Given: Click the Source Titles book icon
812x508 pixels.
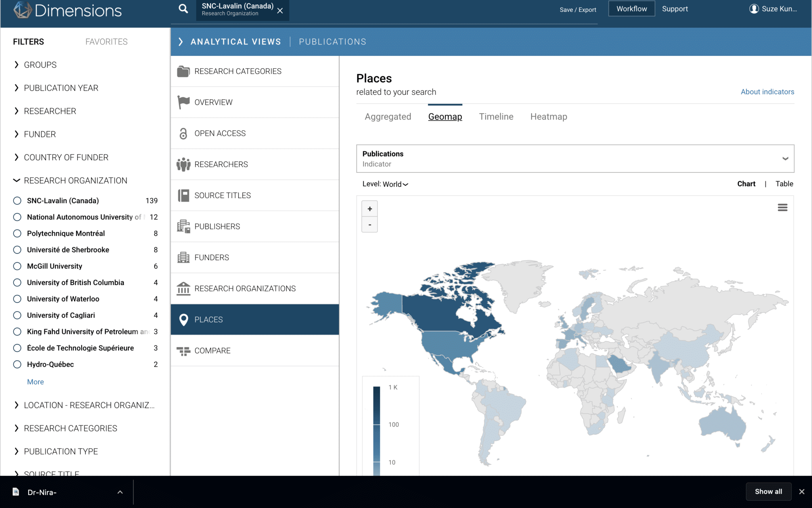Looking at the screenshot, I should [x=183, y=195].
